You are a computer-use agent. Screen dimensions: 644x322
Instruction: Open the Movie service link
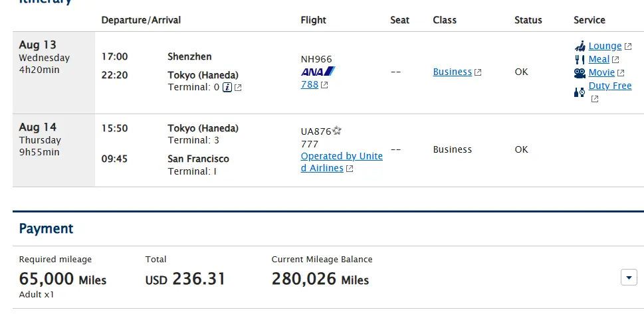click(x=601, y=72)
